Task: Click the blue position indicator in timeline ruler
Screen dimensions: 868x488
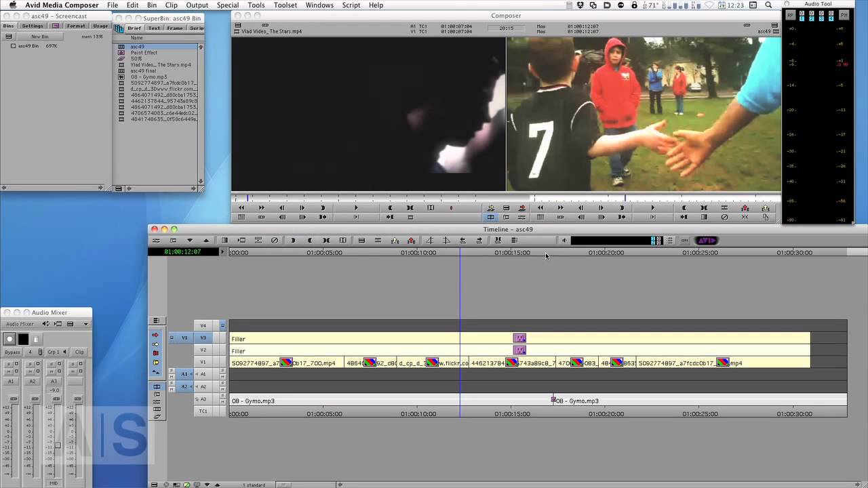Action: 460,252
